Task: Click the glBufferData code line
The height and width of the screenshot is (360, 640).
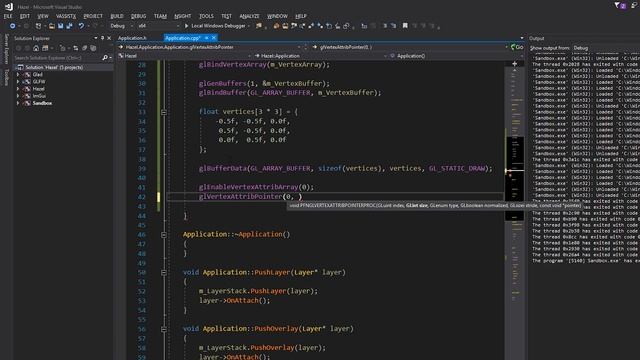Action: click(345, 168)
